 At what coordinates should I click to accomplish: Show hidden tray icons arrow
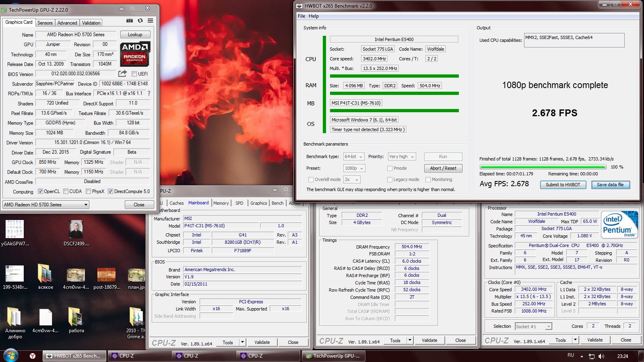(582, 356)
